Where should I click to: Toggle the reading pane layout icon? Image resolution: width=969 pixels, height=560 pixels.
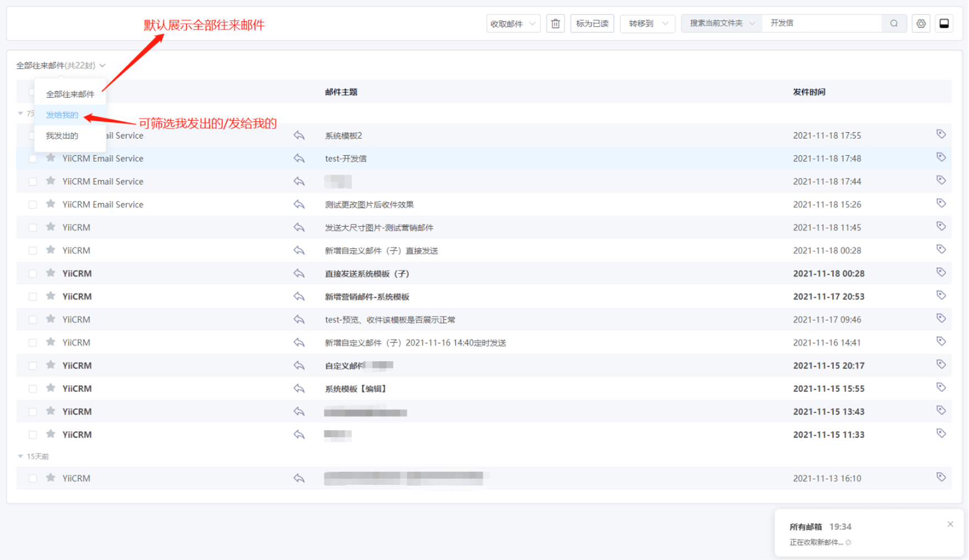click(944, 23)
